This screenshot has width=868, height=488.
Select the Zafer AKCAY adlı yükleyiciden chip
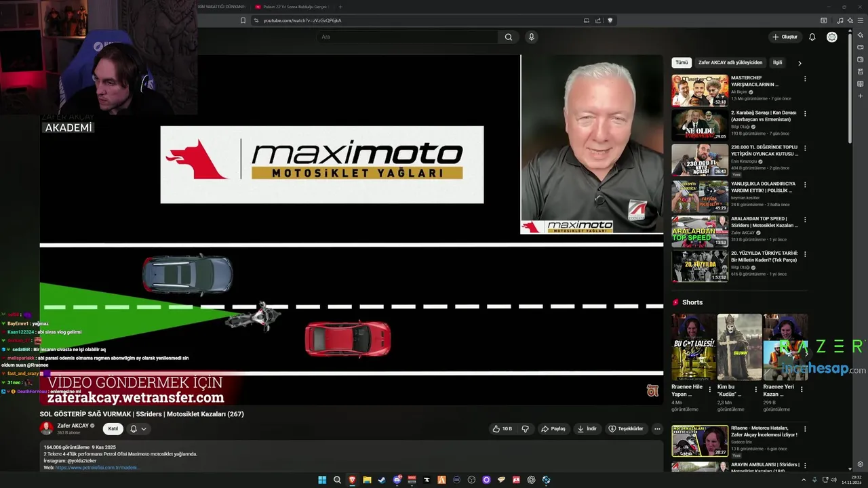click(x=730, y=62)
